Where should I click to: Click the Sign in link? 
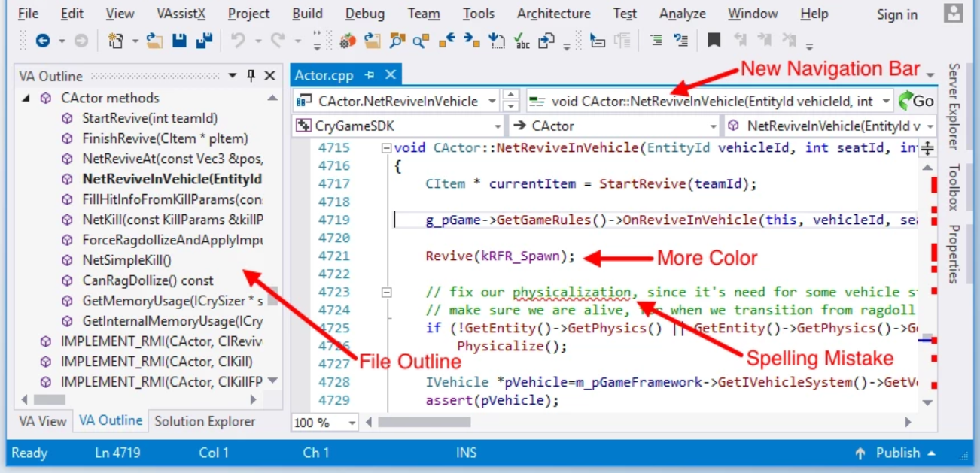click(x=896, y=14)
